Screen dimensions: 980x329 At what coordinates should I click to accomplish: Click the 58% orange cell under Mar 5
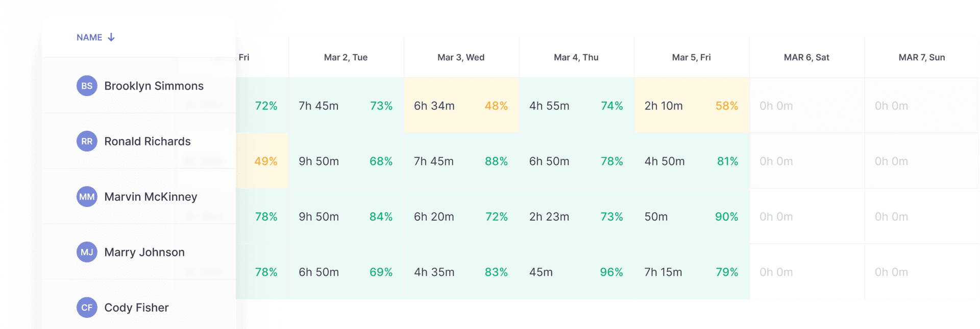[x=727, y=106]
